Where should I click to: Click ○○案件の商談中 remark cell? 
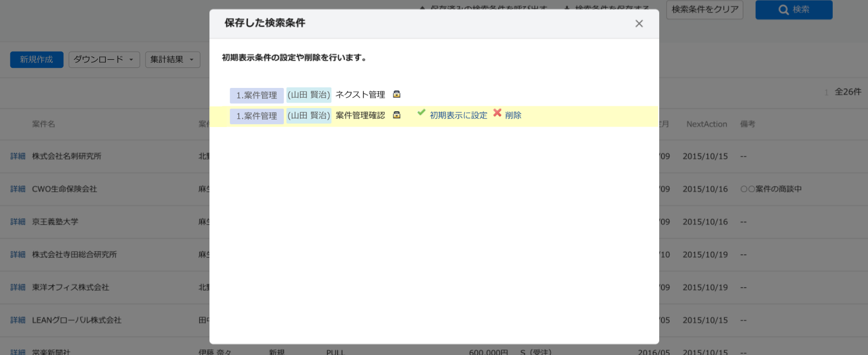coord(771,189)
